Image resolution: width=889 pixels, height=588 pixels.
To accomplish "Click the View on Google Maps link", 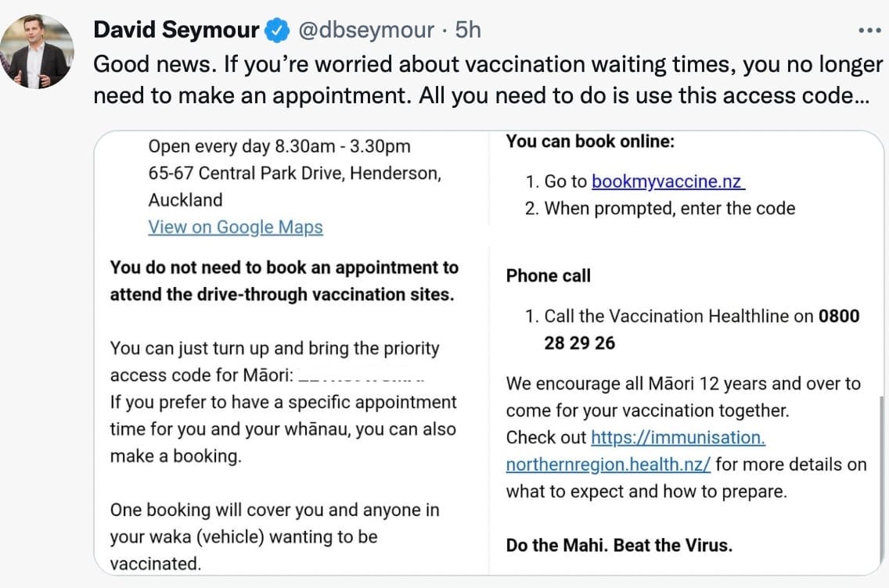I will (235, 228).
